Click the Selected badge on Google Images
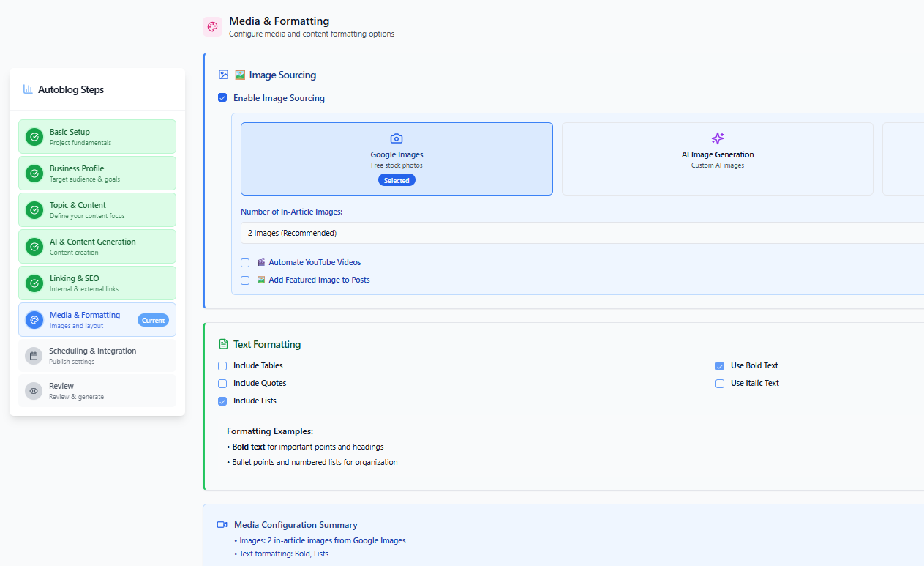The width and height of the screenshot is (924, 566). click(397, 180)
